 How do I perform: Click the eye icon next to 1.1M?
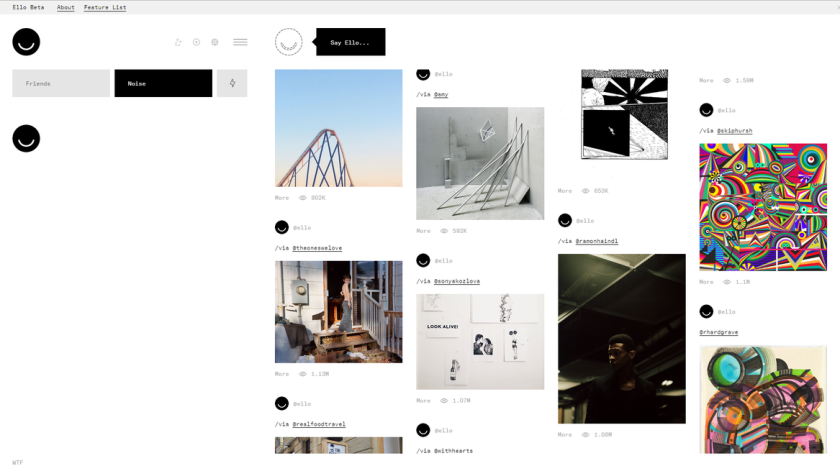(727, 282)
